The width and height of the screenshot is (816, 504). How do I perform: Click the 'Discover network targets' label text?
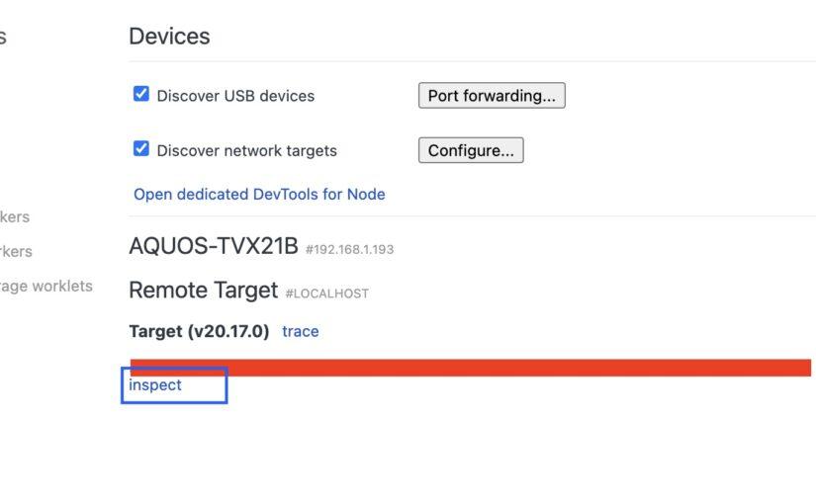click(246, 150)
